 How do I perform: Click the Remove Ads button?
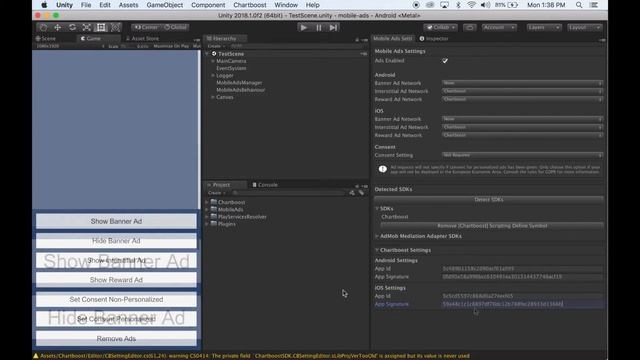116,339
